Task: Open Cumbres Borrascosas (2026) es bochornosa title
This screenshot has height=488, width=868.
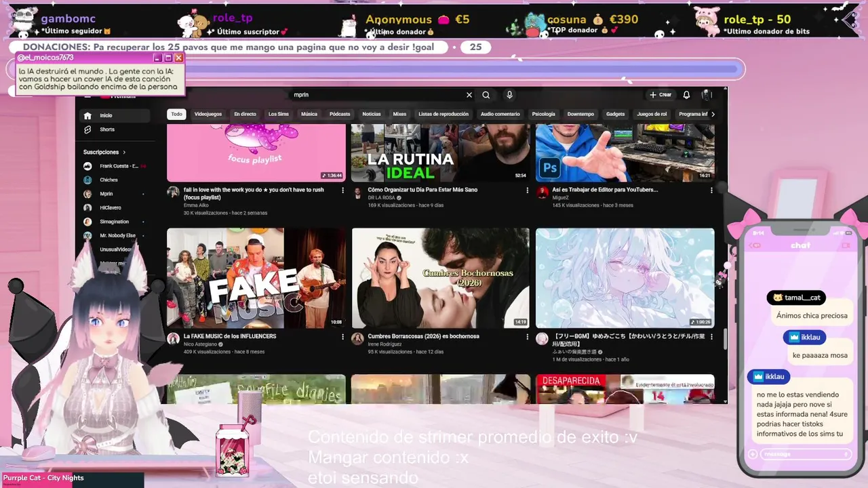Action: point(423,336)
